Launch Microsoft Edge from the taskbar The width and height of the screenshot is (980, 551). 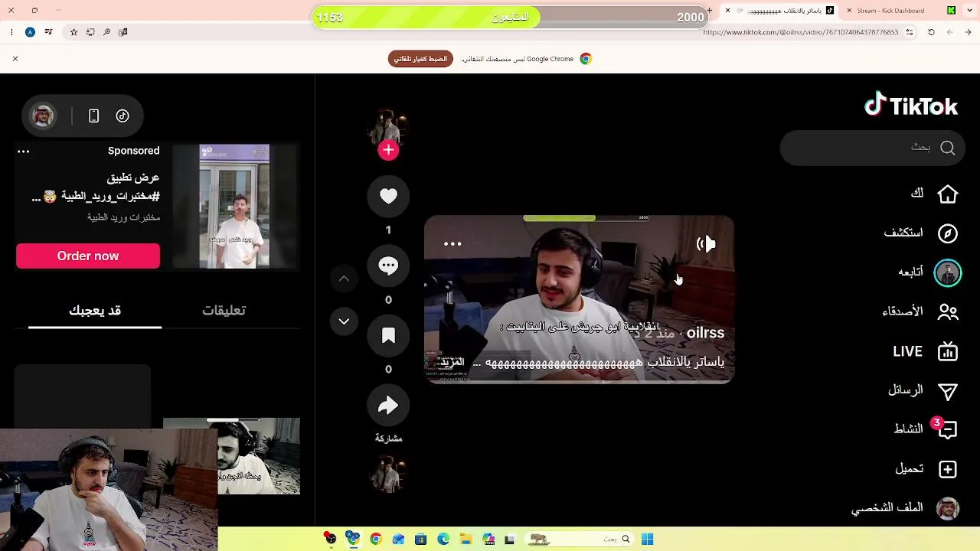pyautogui.click(x=443, y=540)
